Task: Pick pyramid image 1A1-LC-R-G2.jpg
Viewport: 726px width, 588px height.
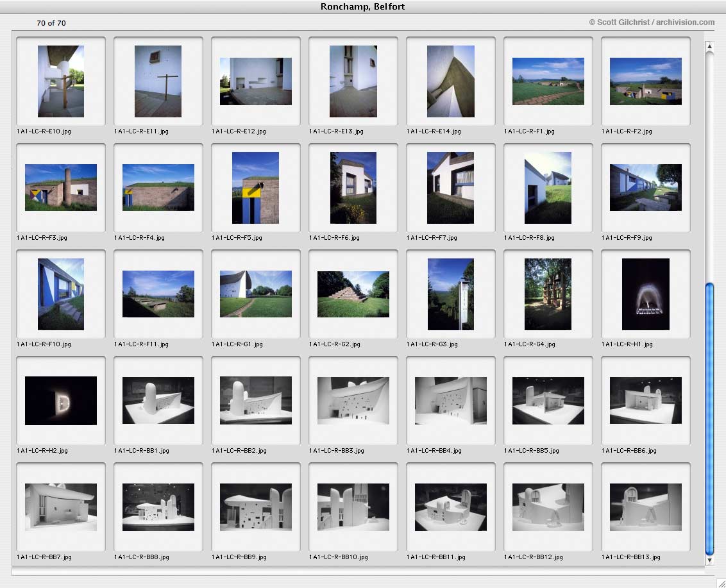Action: (353, 294)
